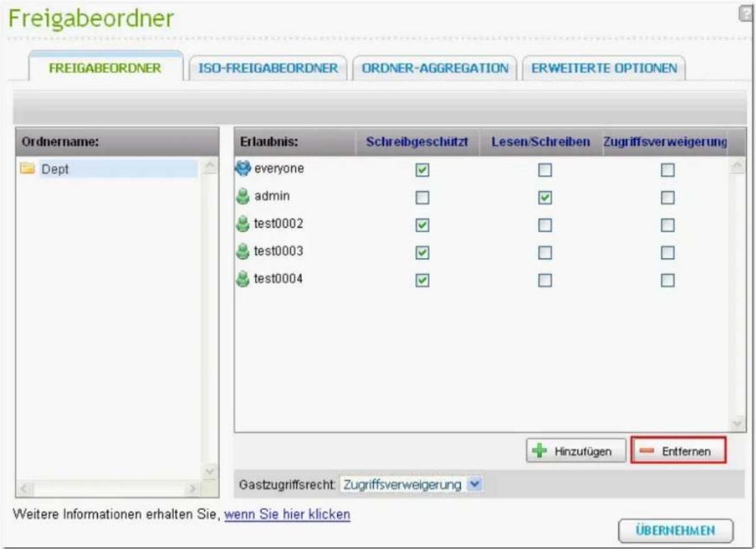The width and height of the screenshot is (756, 549).
Task: Click the everyone group icon
Action: (x=243, y=168)
